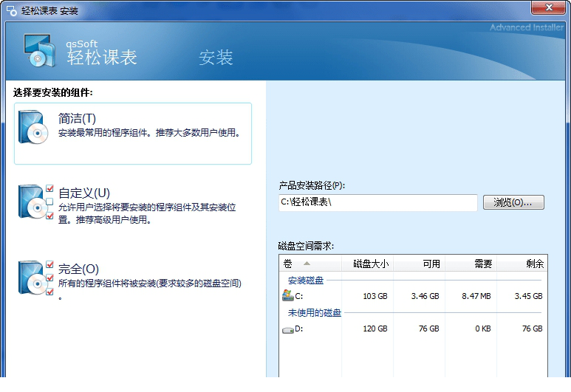Open the 浏览(O)... browse dialog
Viewport: 571px width, 392px height.
point(513,202)
